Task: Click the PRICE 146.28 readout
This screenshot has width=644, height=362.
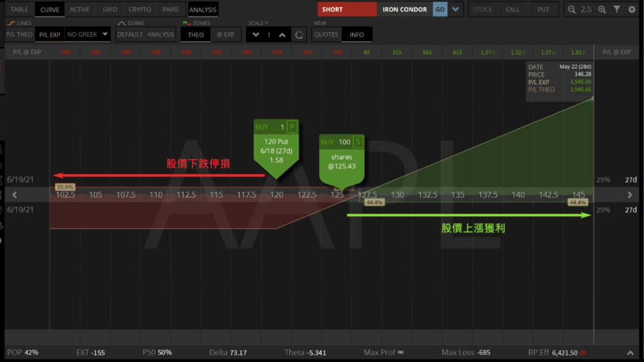Action: click(x=559, y=74)
